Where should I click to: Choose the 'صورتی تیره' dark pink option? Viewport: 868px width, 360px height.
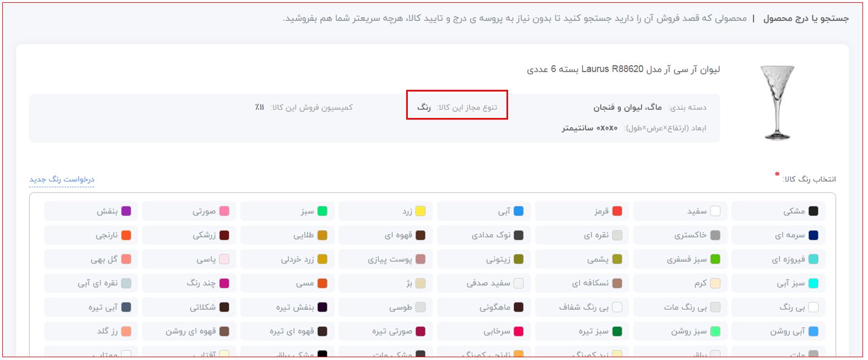385,331
